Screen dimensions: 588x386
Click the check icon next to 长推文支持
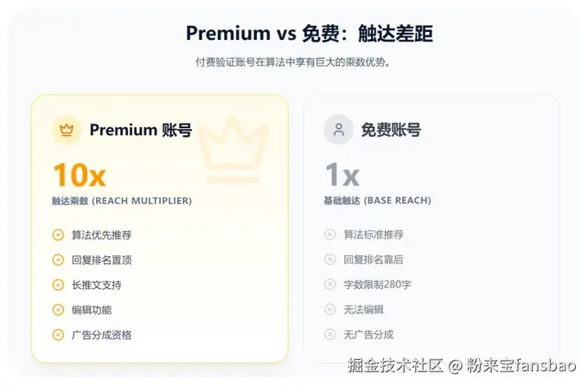click(x=58, y=285)
